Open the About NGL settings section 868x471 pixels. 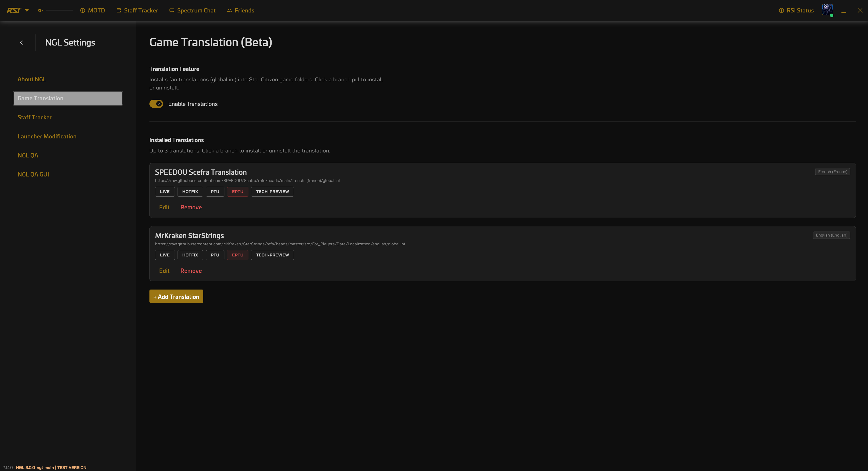tap(32, 79)
